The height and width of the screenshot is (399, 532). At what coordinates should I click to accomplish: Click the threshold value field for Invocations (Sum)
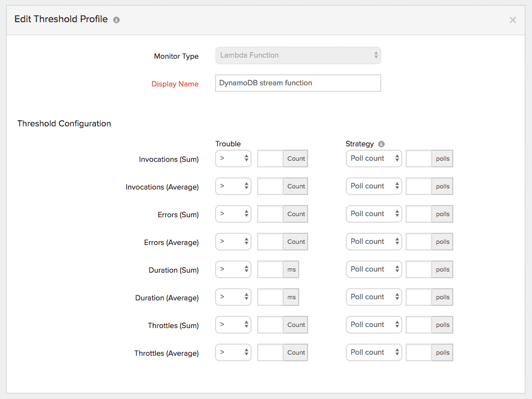coord(270,158)
